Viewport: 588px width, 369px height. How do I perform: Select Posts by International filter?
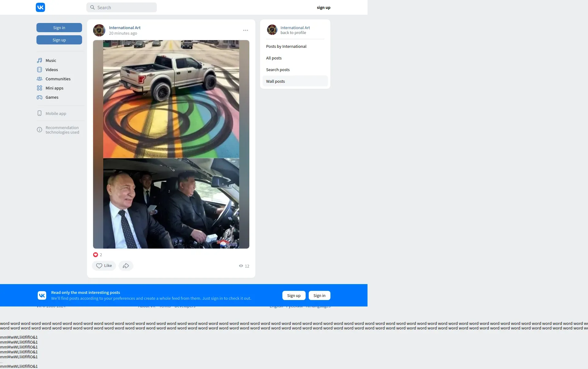286,46
